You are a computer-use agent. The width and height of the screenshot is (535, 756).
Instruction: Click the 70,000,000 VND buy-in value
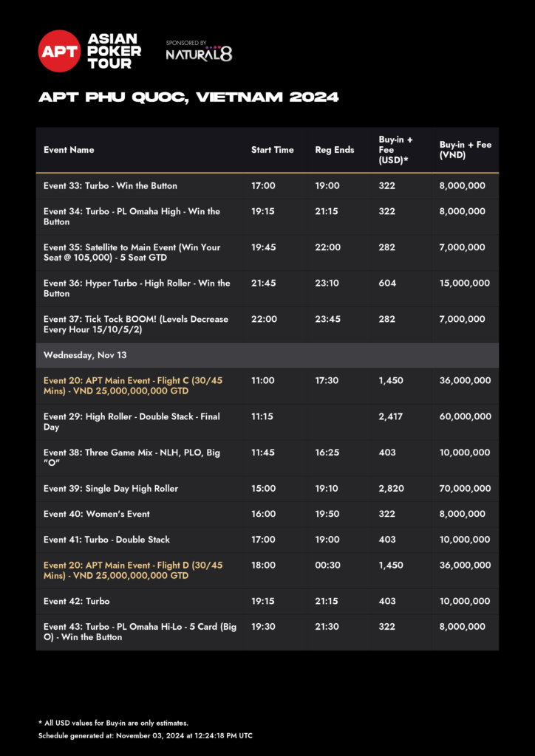[x=465, y=489]
